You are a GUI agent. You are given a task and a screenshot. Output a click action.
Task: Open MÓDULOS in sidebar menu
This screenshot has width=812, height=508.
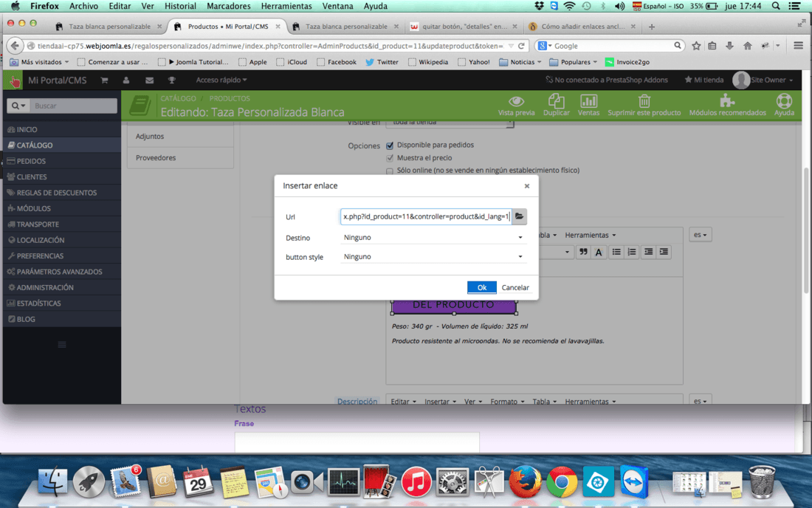(x=61, y=208)
